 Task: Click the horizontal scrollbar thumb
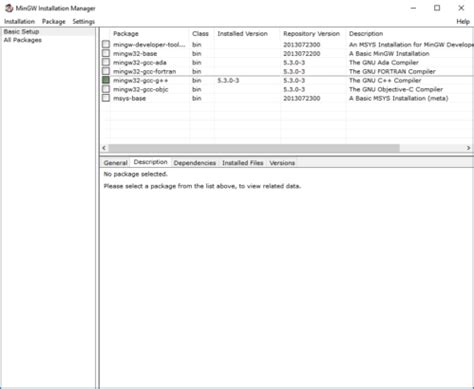tap(254, 148)
